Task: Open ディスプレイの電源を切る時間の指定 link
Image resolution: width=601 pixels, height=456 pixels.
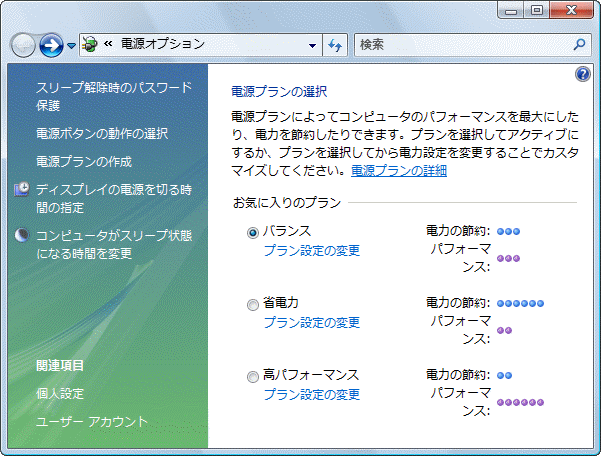Action: click(x=114, y=198)
